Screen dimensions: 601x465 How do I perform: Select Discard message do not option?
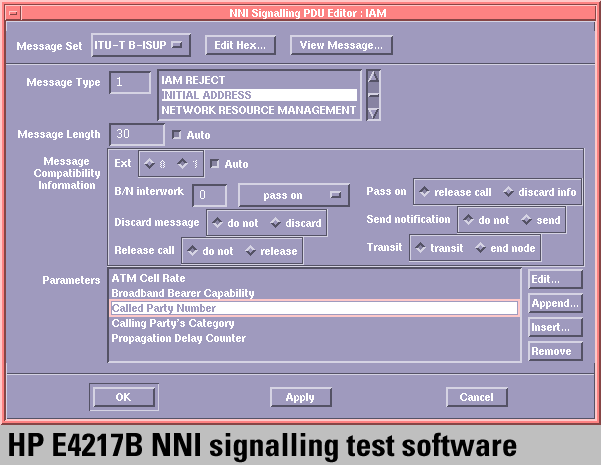point(235,223)
